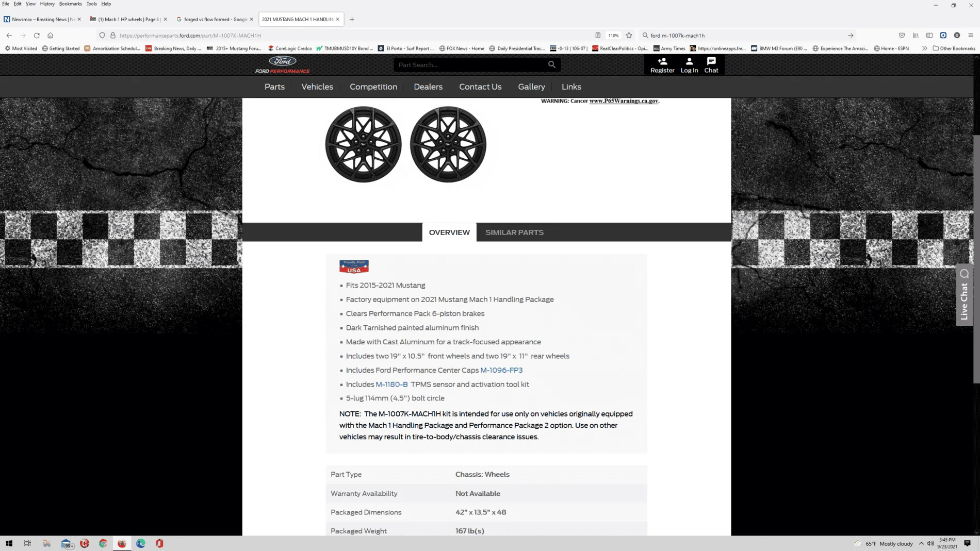The width and height of the screenshot is (980, 551).
Task: Click the 110% zoom level indicator
Action: tap(613, 36)
